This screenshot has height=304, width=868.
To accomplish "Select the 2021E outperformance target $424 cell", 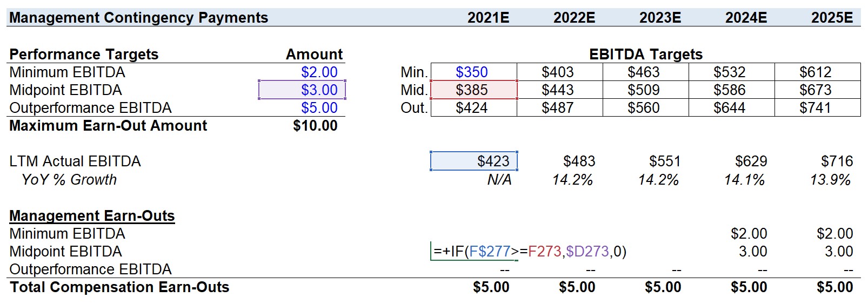I will 474,107.
